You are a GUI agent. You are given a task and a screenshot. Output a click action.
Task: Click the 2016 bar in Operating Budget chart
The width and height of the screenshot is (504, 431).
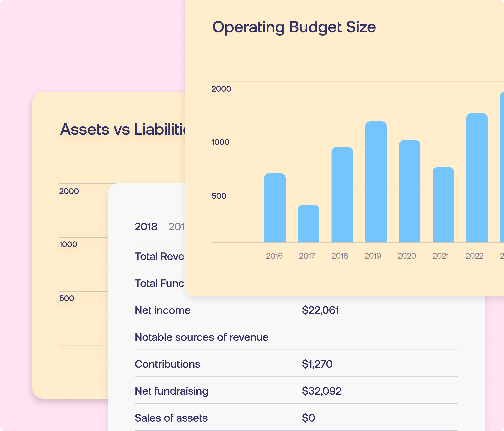[x=275, y=208]
